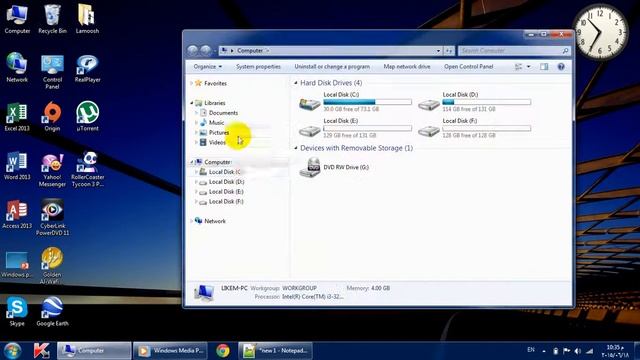Click the Local Disk (D:) usage bar
The width and height of the screenshot is (640, 360).
[x=487, y=102]
